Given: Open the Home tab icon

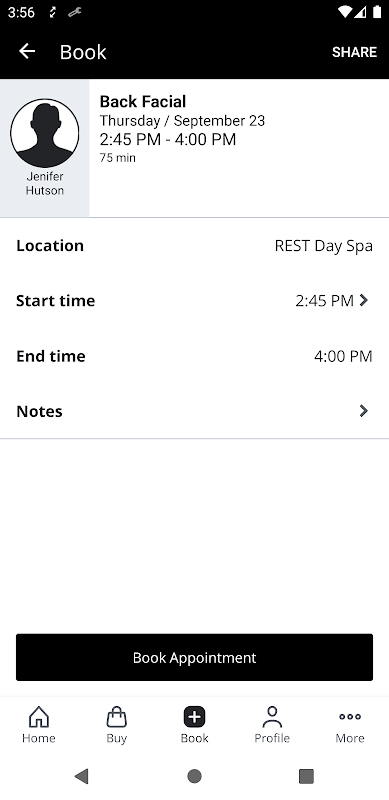Looking at the screenshot, I should point(39,717).
